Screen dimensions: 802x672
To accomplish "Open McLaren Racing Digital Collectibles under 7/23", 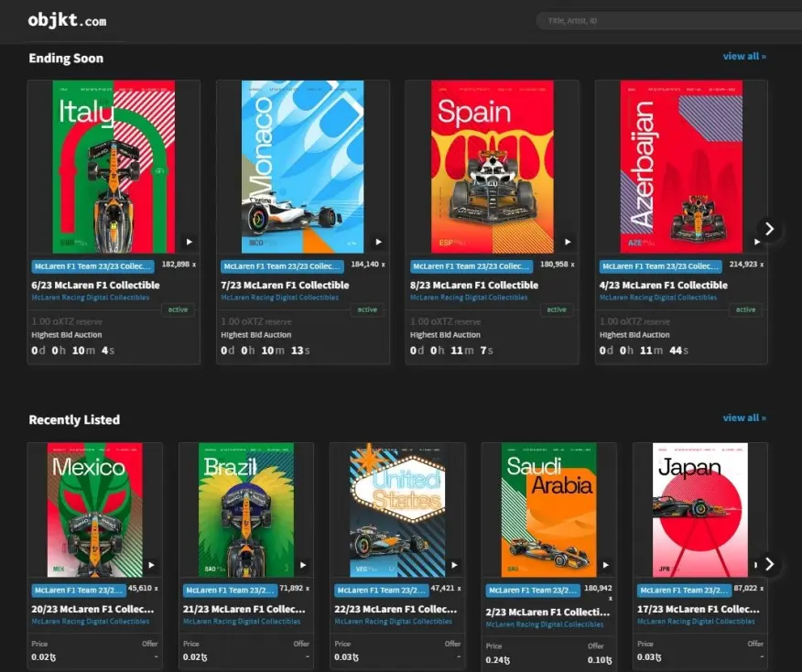I will (x=280, y=298).
